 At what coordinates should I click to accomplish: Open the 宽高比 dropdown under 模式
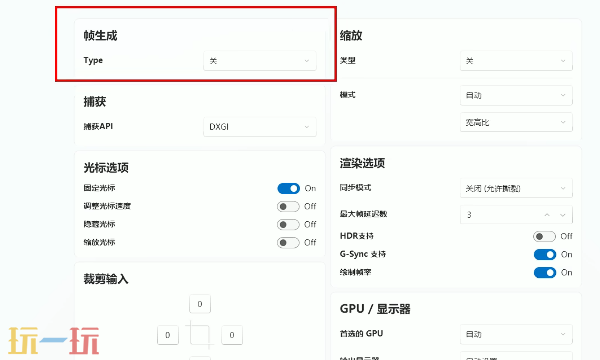(516, 122)
